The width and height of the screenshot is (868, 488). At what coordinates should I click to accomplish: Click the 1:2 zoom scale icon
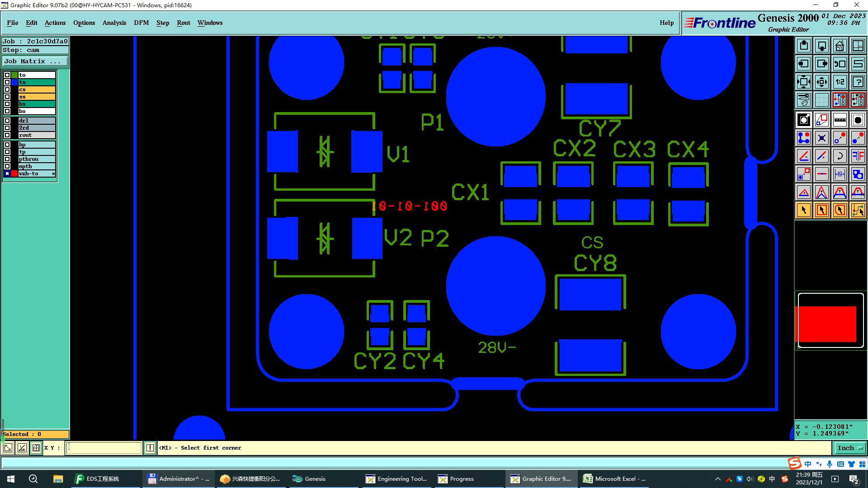[x=840, y=82]
